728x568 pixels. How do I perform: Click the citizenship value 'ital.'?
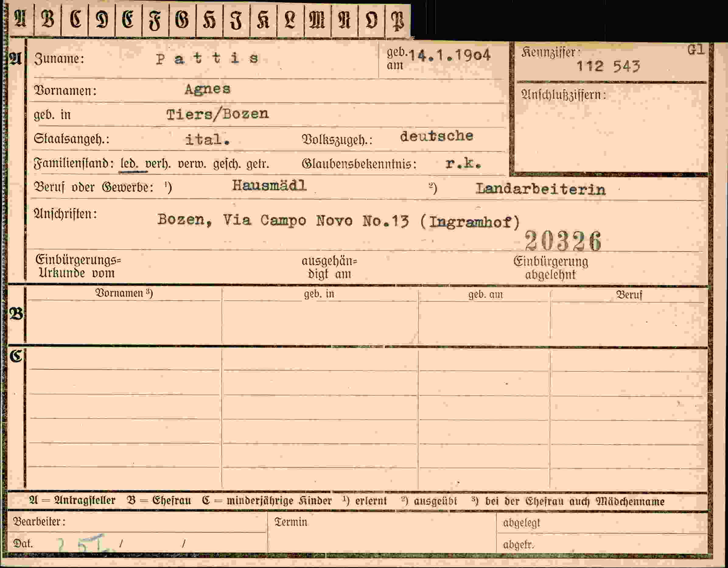207,139
